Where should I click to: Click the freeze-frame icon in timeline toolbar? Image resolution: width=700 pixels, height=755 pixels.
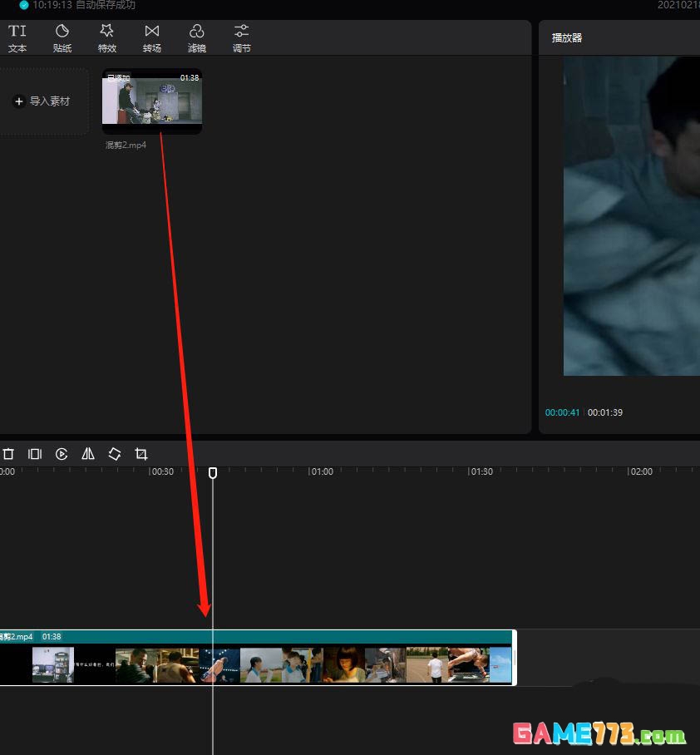point(35,454)
